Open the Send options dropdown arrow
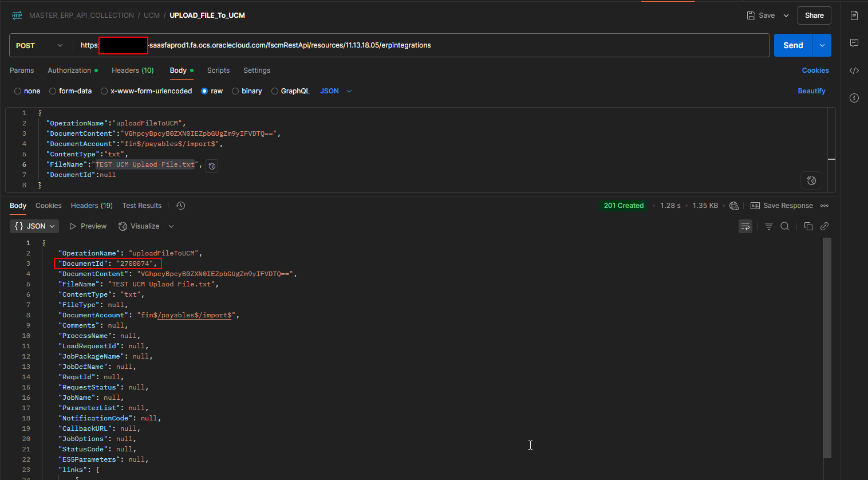This screenshot has width=868, height=480. click(822, 45)
